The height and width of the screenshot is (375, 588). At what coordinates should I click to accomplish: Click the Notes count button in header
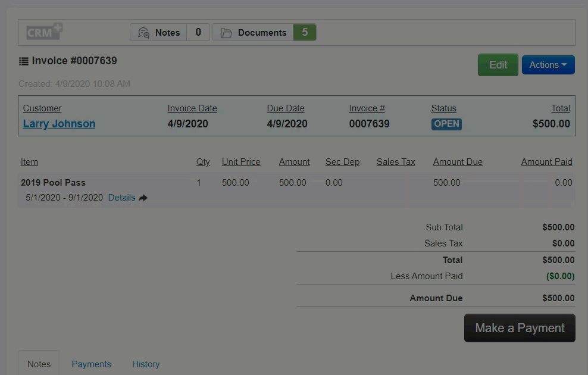198,33
